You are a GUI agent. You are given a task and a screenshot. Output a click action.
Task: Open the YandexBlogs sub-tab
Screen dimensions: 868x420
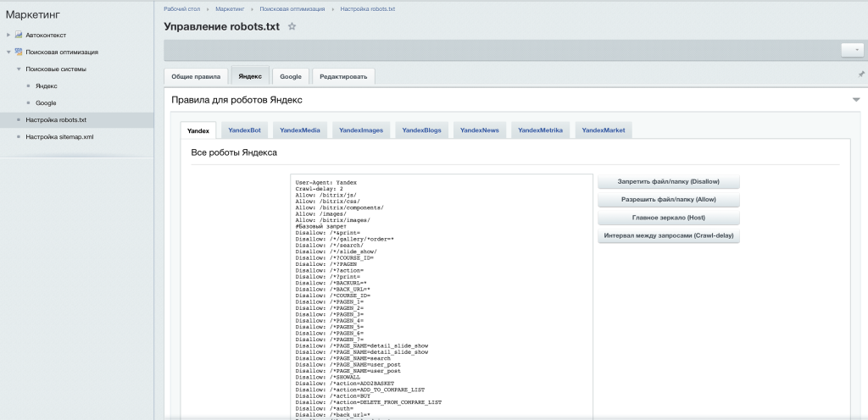pos(422,130)
